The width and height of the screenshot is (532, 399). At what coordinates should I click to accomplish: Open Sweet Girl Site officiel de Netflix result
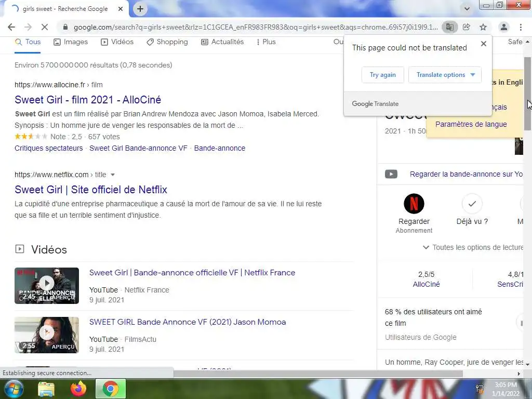tap(91, 189)
